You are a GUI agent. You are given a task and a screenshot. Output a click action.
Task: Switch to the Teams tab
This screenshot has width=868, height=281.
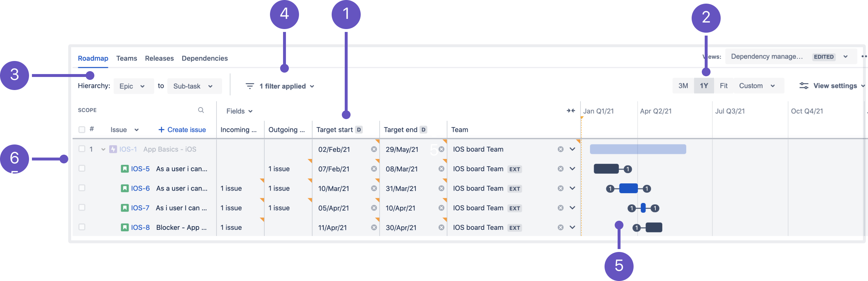coord(127,58)
